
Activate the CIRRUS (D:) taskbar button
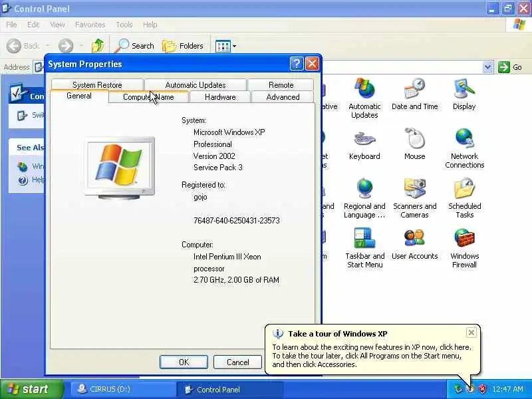(123, 389)
